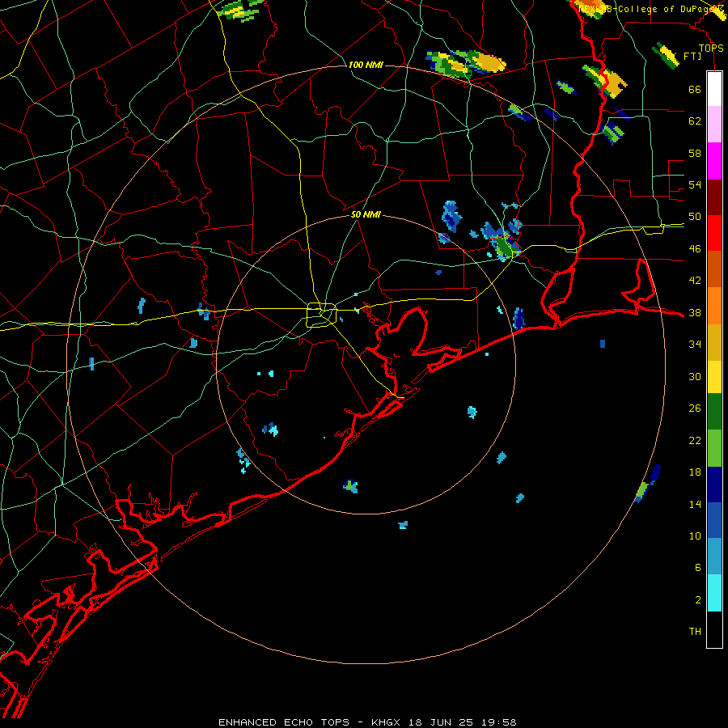Select the magenta swatch in the legend
Viewport: 728px width, 728px height.
(714, 161)
